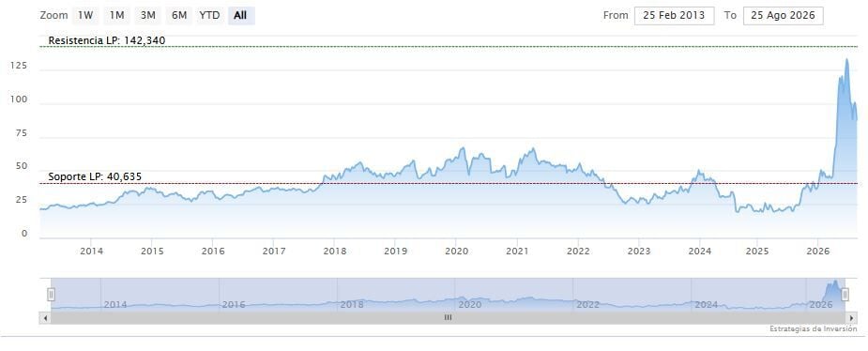Choose the 3M zoom option

point(148,16)
